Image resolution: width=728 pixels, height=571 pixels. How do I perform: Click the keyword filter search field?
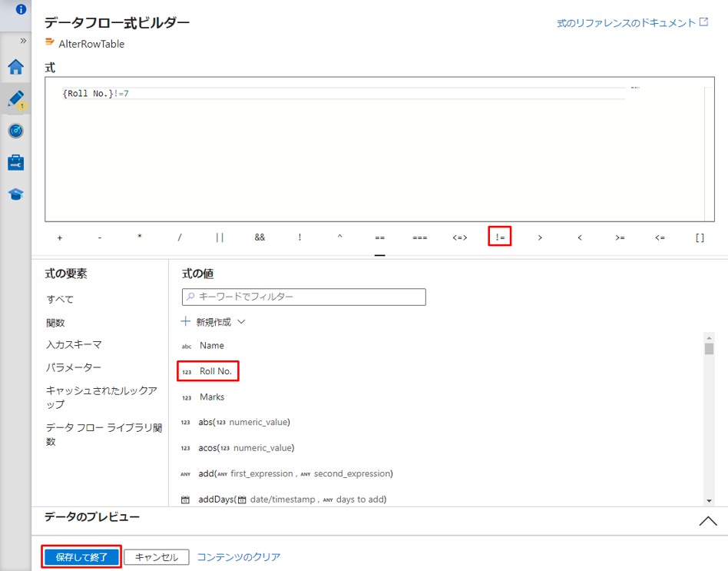304,297
